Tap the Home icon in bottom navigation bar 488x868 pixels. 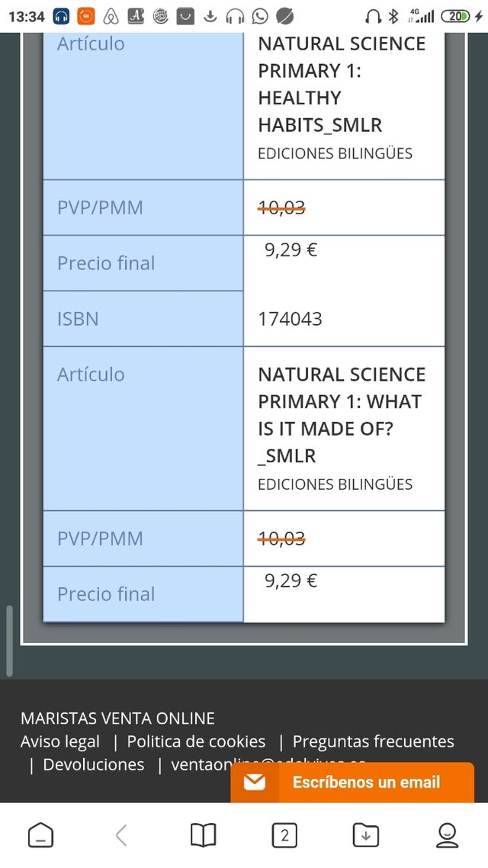(x=40, y=834)
